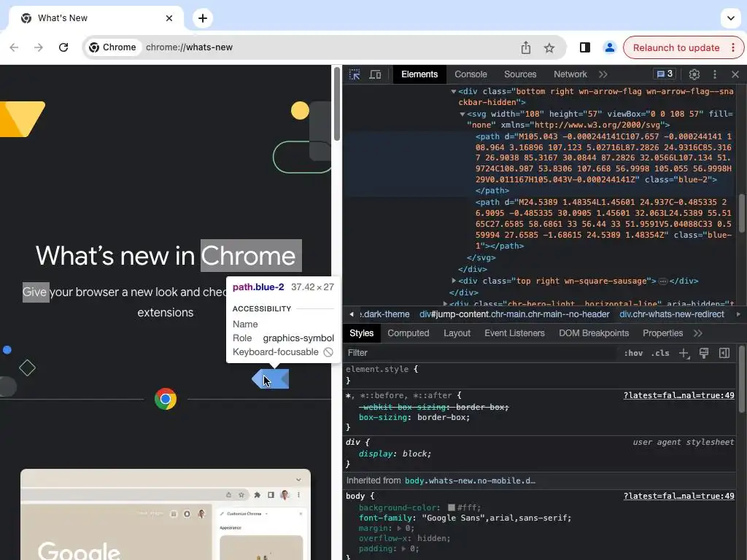
Task: Switch to the Network tab
Action: pyautogui.click(x=570, y=74)
